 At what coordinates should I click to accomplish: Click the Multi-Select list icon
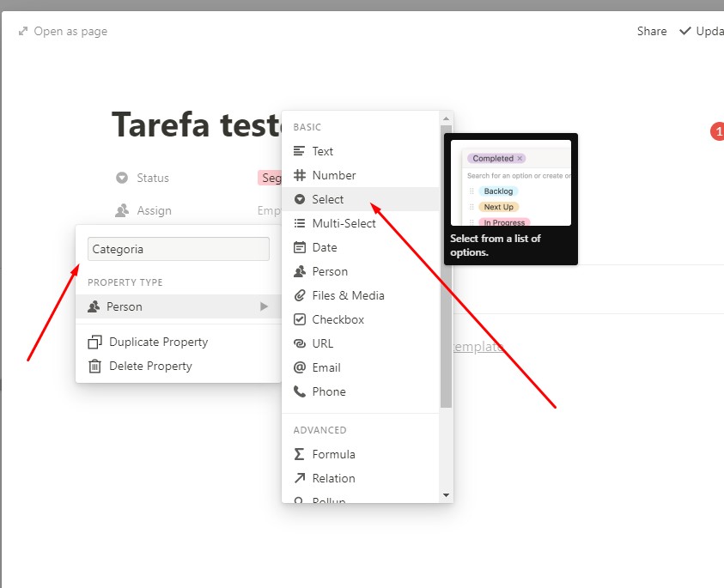click(299, 223)
